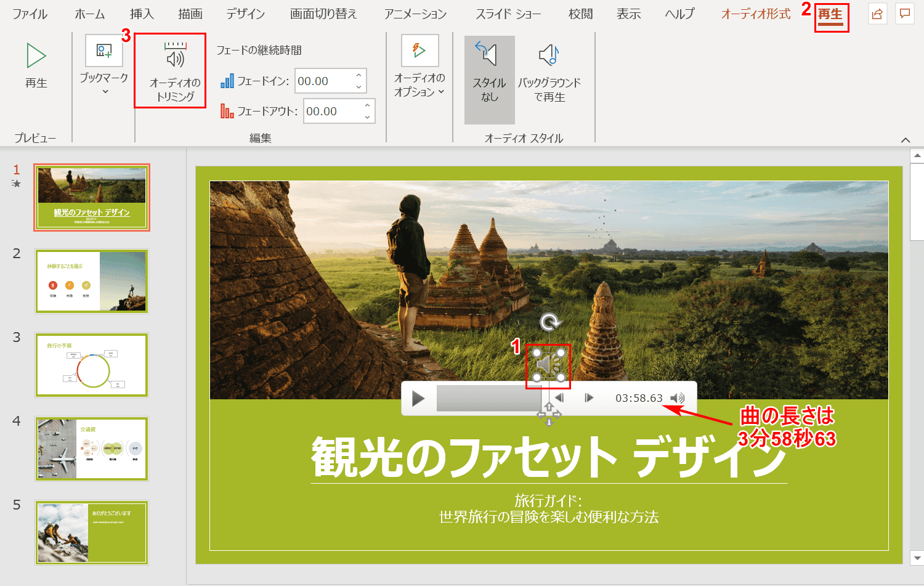Switch to the 挿入 tab
This screenshot has height=586, width=924.
[142, 14]
